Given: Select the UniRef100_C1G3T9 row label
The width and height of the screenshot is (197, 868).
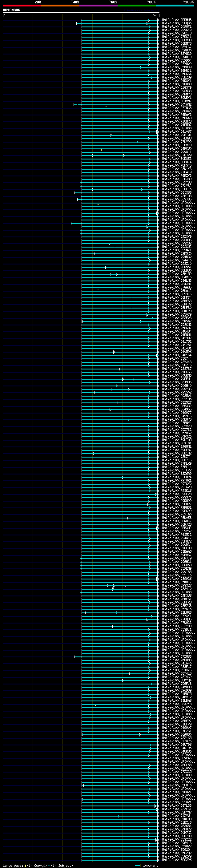Looking at the screenshot, I should [176, 88].
